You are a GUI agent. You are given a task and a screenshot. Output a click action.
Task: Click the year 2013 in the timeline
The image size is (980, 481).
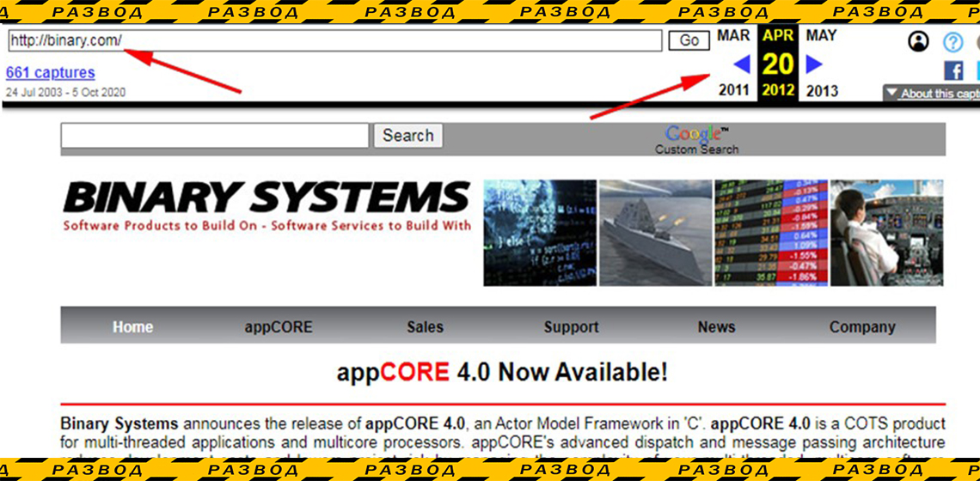(x=821, y=90)
